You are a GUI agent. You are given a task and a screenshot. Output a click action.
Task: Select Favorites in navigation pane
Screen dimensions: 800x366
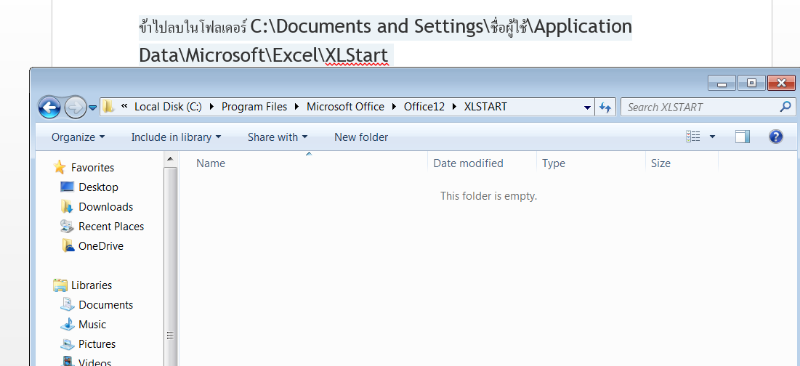[92, 167]
